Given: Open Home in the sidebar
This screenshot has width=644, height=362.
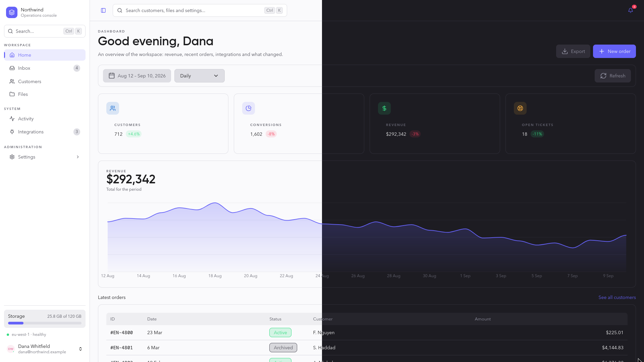Looking at the screenshot, I should (45, 55).
